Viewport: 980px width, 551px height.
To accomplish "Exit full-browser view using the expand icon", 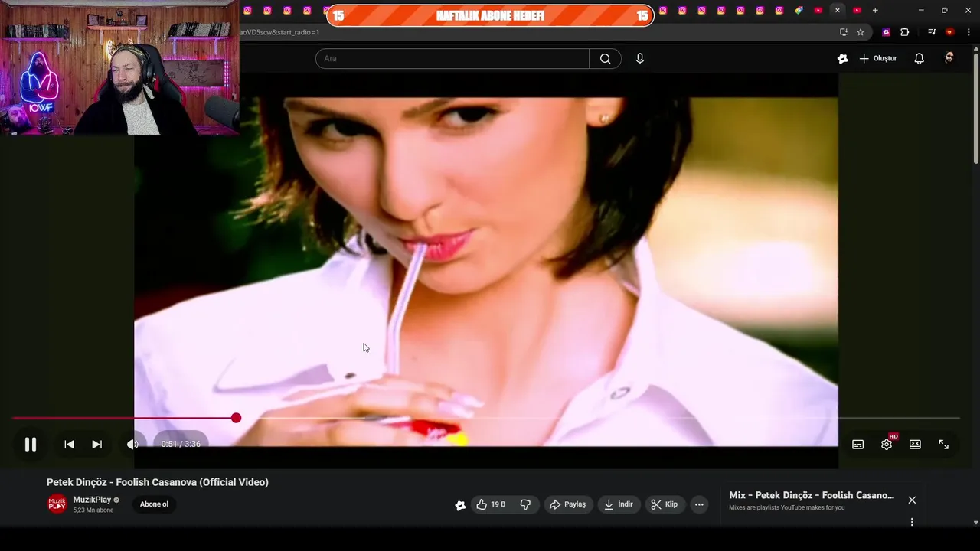I will (943, 445).
